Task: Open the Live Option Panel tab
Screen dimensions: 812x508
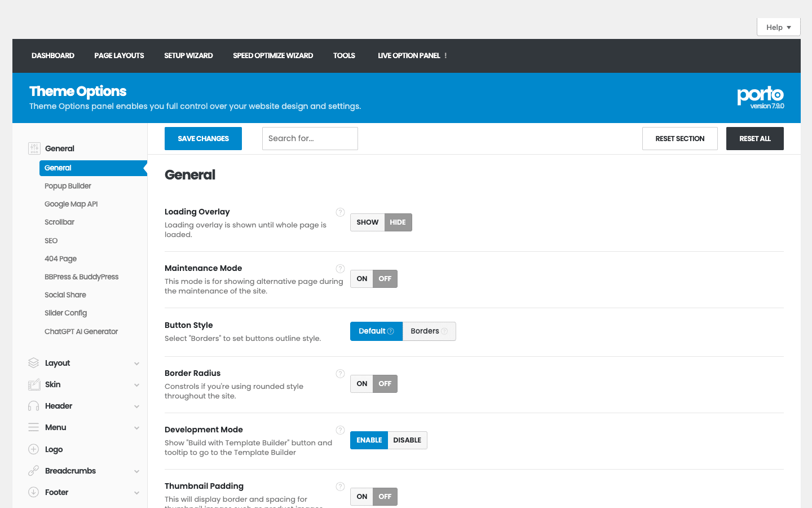Action: 409,56
